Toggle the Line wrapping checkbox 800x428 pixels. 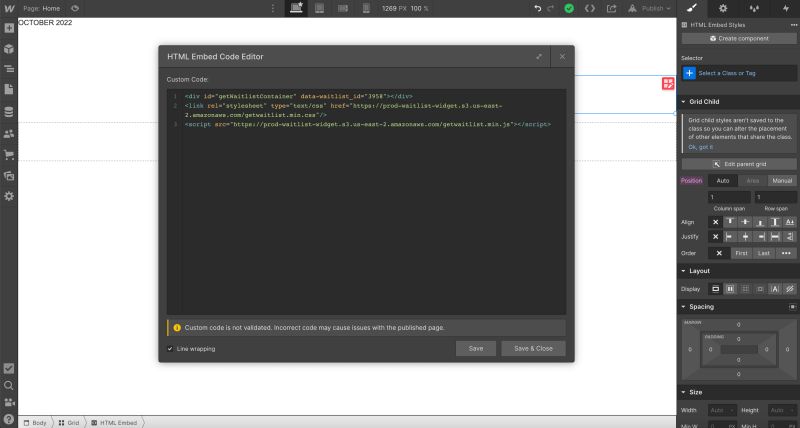pyautogui.click(x=170, y=349)
